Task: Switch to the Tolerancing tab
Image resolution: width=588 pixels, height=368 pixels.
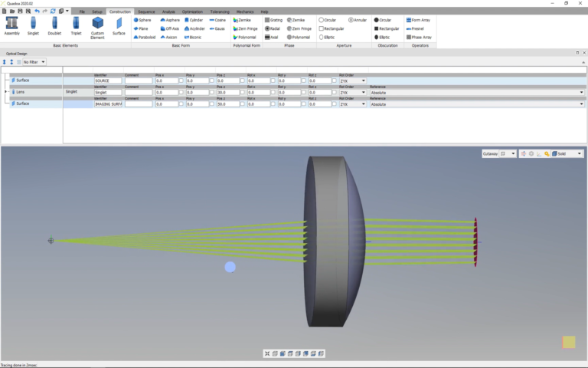Action: 220,11
